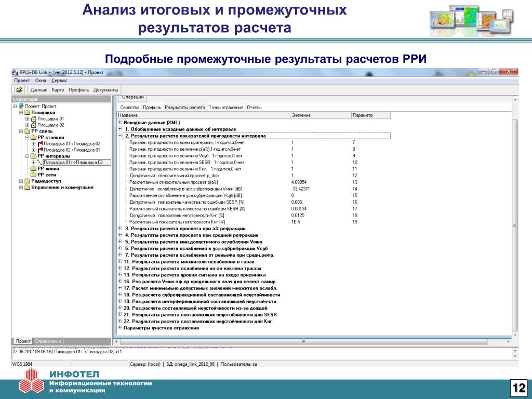The image size is (532, 399).
Task: Expand 3. Результаты расчета просвета при а% рефракции
Action: (x=120, y=229)
